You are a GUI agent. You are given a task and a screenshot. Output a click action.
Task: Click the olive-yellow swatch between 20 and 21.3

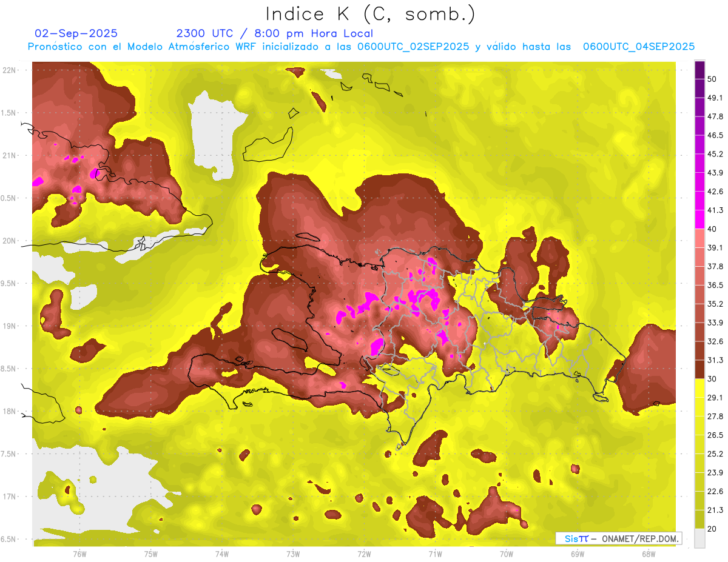(699, 520)
